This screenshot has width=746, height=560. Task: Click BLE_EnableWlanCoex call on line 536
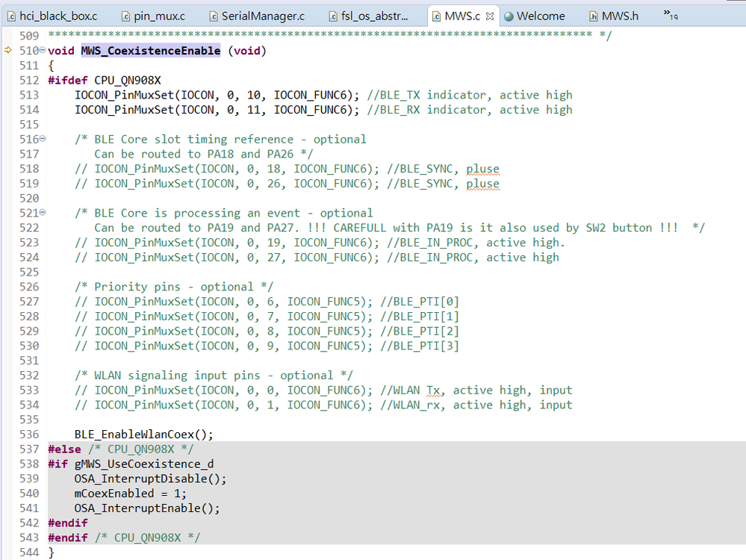[143, 434]
